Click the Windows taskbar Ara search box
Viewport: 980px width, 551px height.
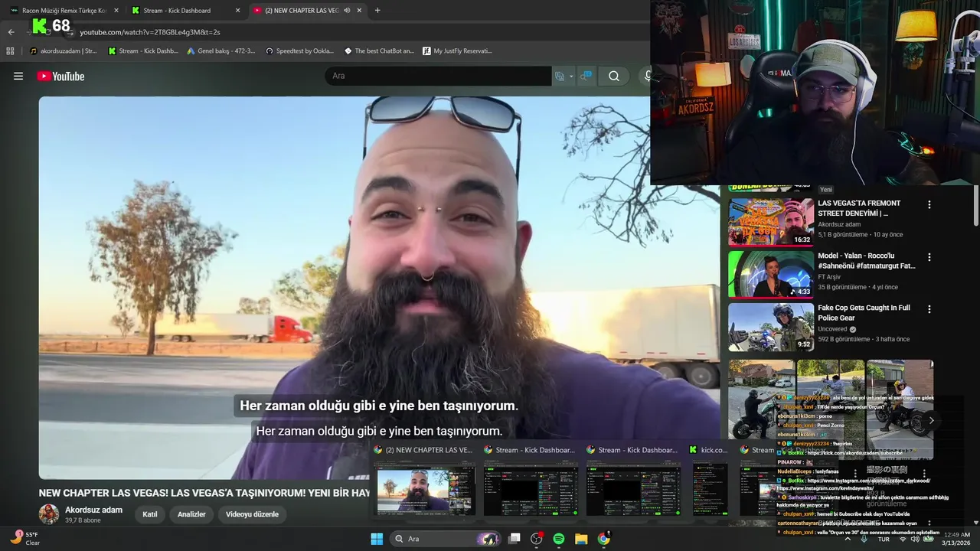coord(446,539)
